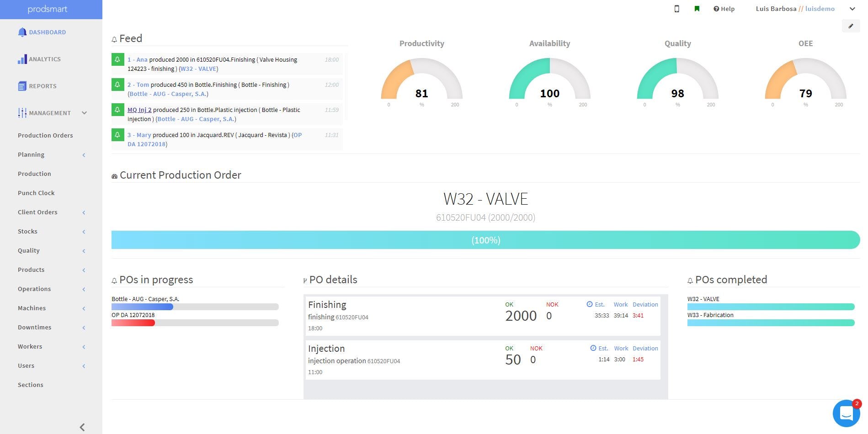This screenshot has height=434, width=868.
Task: Select the Finishing operation row in PO details
Action: click(482, 316)
